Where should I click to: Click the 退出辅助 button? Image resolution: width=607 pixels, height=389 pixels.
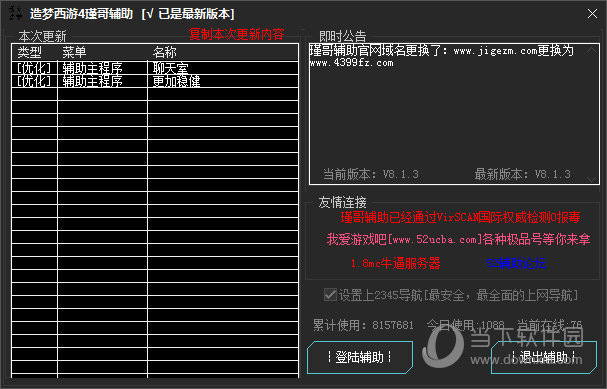544,357
